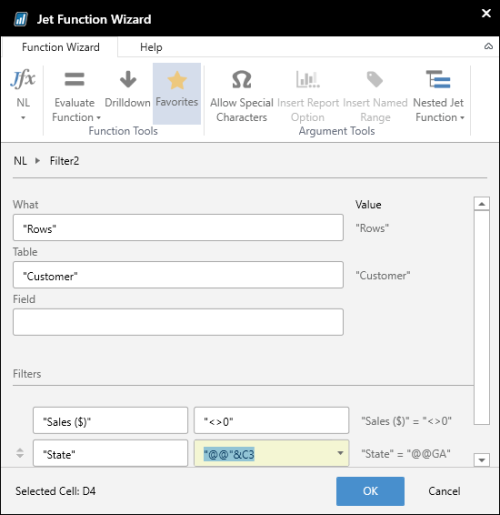500x515 pixels.
Task: Select the Function Wizard tab
Action: tap(60, 47)
